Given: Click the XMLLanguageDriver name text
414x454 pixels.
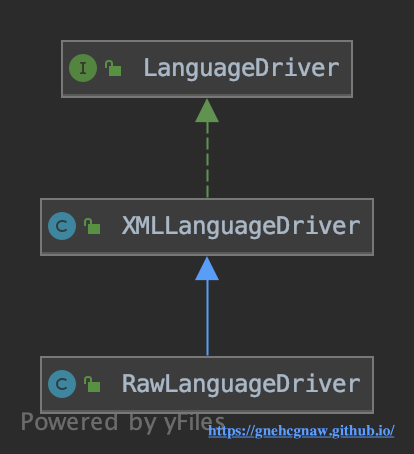Looking at the screenshot, I should click(x=241, y=227).
